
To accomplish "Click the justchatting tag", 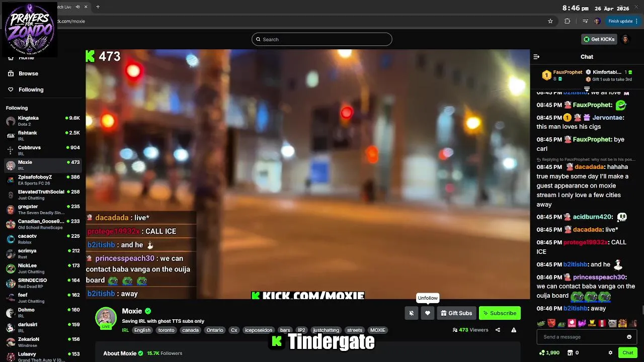I will click(326, 330).
